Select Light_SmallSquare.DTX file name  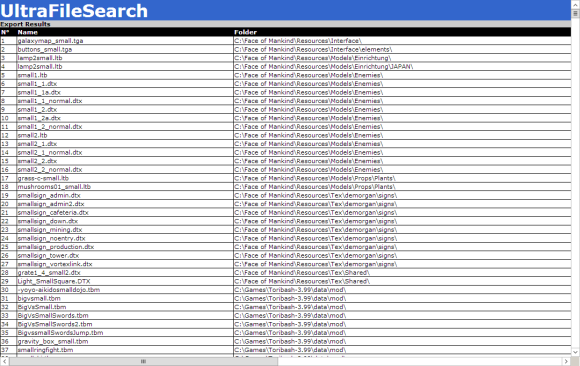[x=54, y=281]
